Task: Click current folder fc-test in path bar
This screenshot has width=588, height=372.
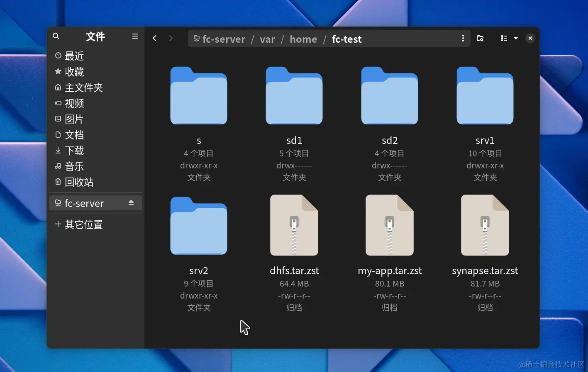Action: [347, 39]
